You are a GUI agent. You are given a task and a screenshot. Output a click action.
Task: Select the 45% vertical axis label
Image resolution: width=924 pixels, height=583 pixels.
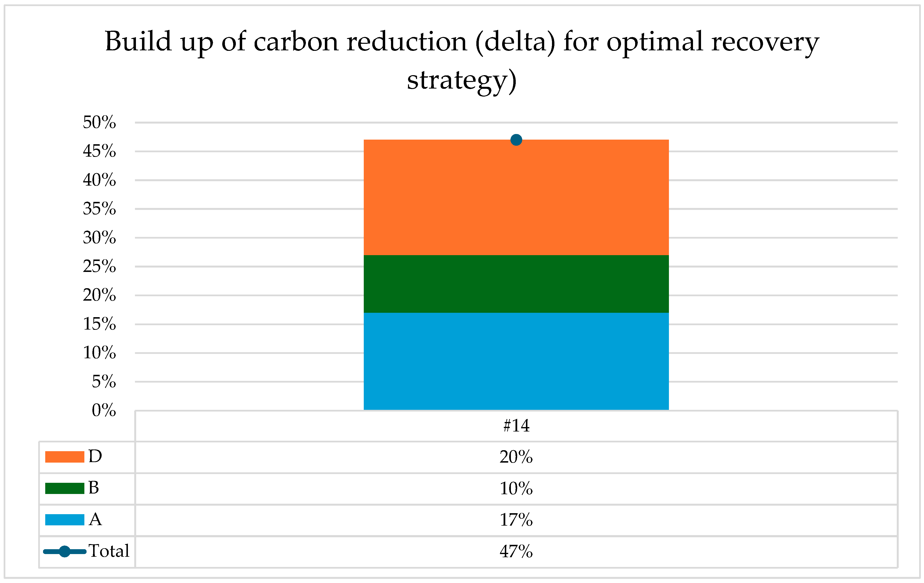[99, 151]
